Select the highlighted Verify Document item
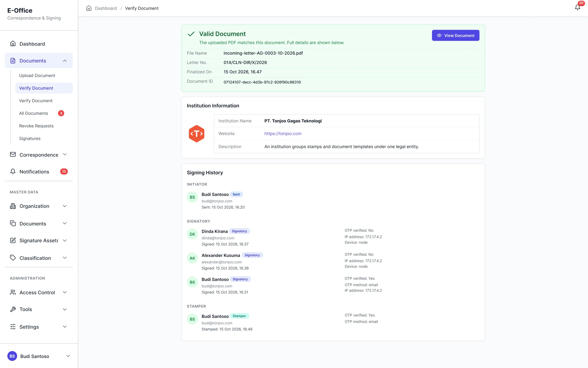Viewport: 588px width, 368px height. click(44, 88)
